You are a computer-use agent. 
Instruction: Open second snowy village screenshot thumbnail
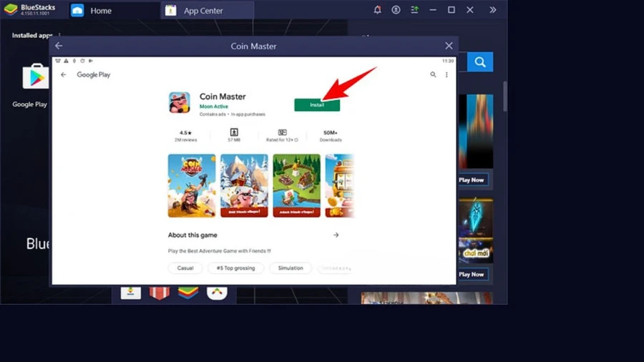244,185
